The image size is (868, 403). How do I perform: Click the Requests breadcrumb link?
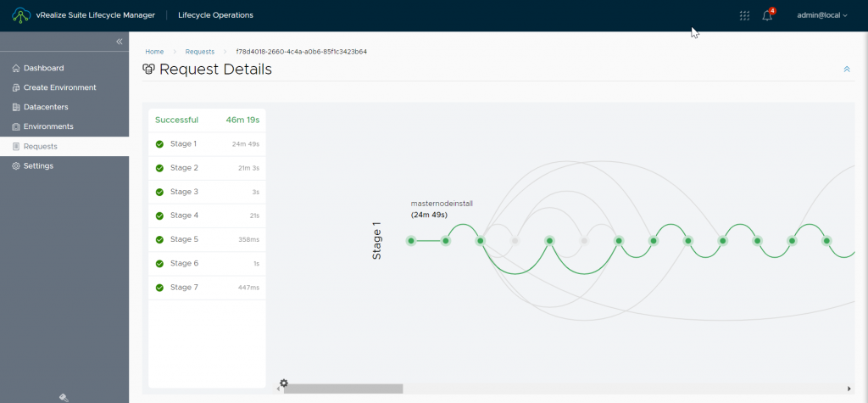[200, 52]
